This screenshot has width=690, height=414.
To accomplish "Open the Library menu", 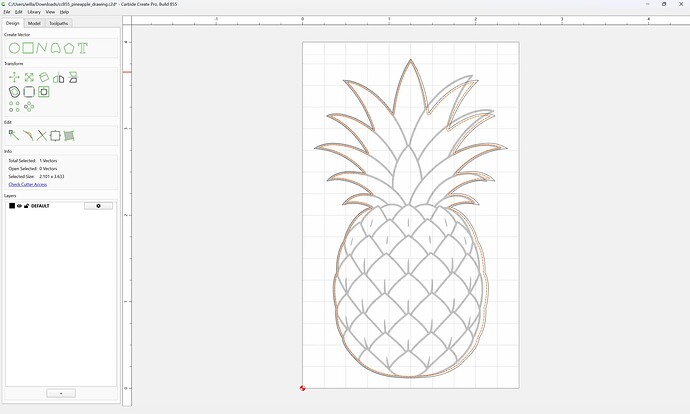I will (34, 12).
